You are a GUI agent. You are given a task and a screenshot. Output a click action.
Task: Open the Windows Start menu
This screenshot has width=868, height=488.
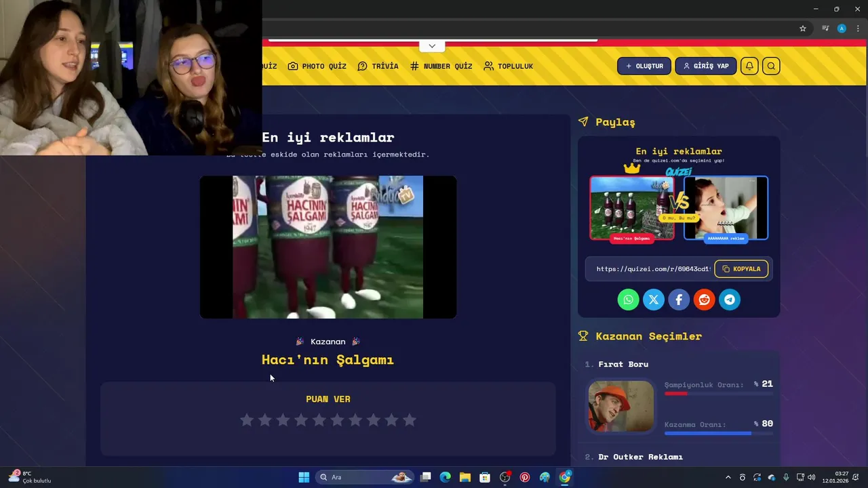[304, 477]
